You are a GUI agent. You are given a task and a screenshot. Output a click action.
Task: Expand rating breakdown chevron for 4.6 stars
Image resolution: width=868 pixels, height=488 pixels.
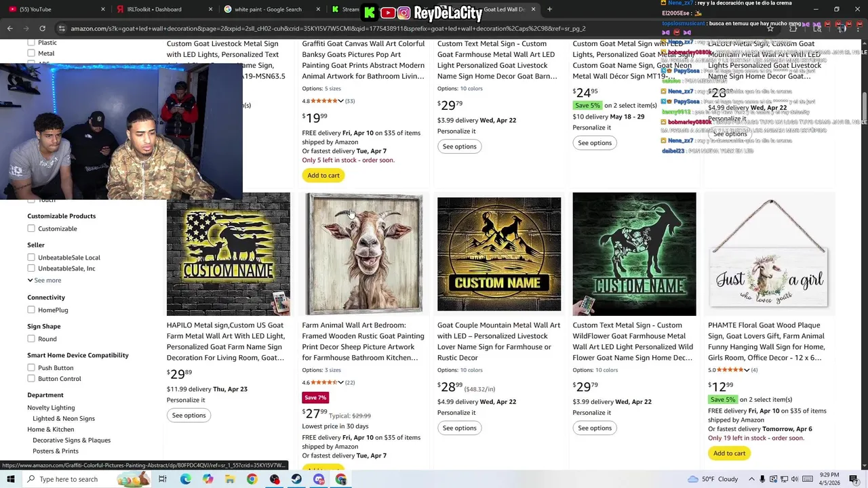pyautogui.click(x=340, y=382)
